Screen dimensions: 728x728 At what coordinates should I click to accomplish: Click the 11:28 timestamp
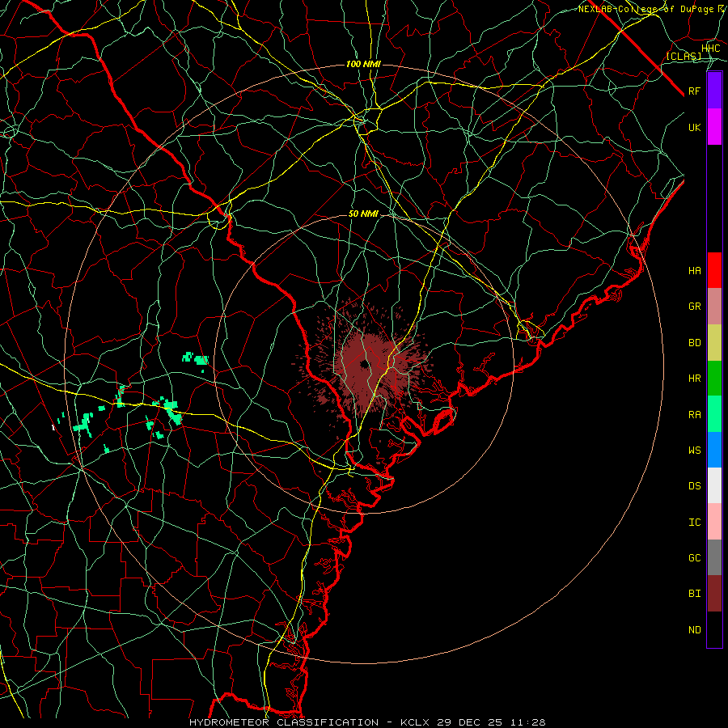527,722
